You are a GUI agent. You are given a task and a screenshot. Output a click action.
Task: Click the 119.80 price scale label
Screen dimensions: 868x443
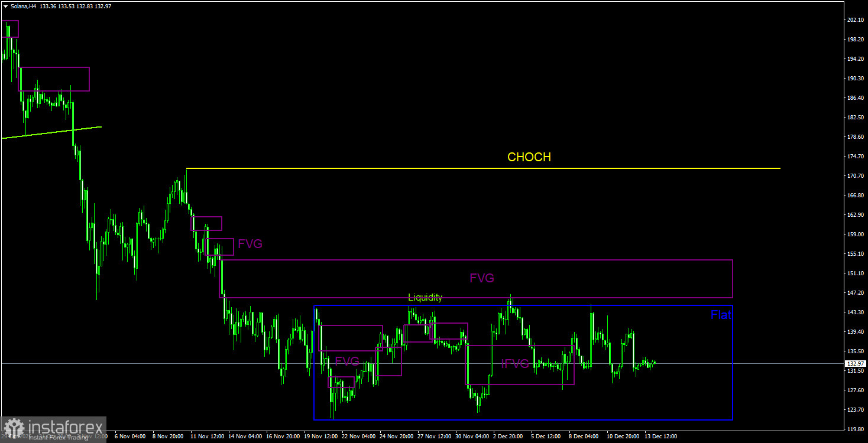pos(854,429)
